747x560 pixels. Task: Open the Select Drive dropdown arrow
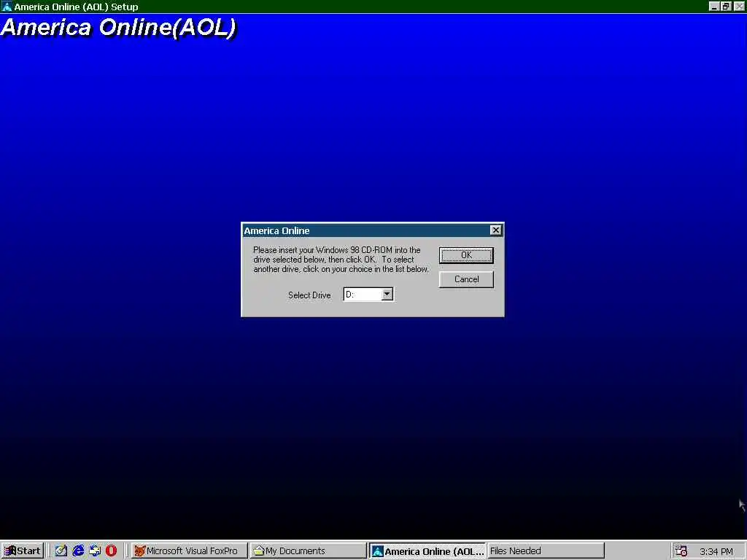pos(387,295)
